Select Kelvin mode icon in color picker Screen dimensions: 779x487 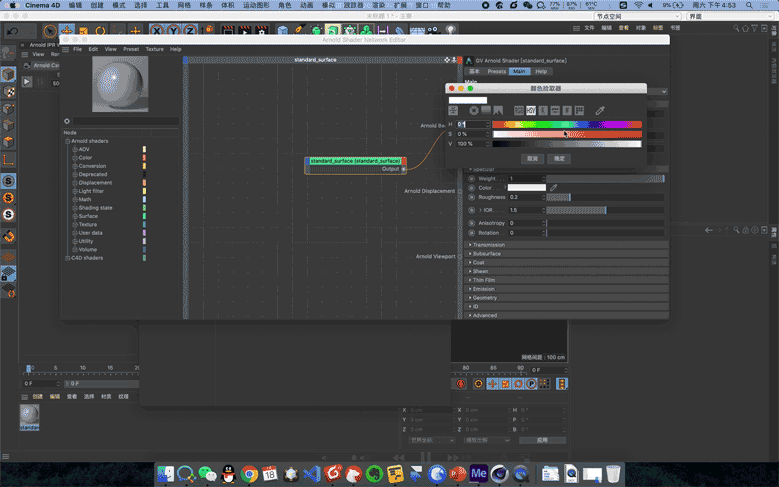(543, 110)
